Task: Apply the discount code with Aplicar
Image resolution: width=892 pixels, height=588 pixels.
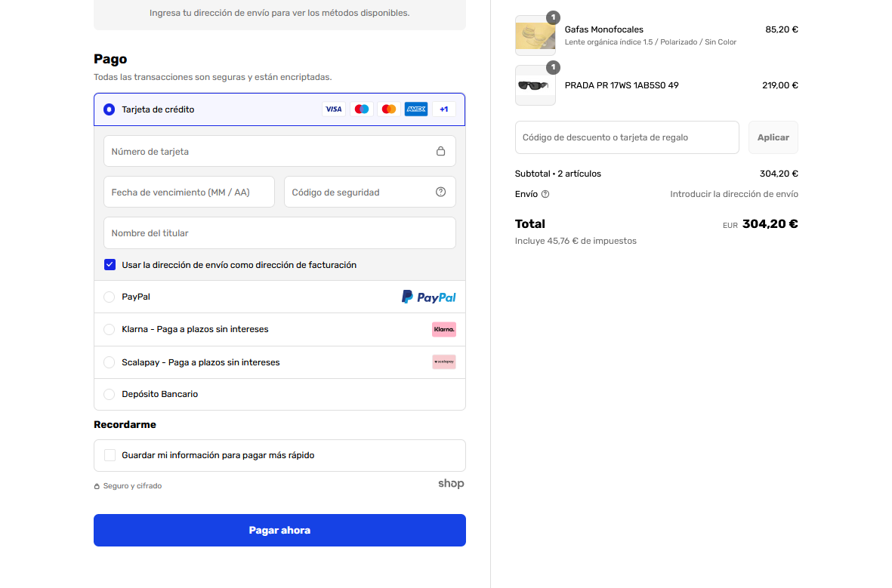Action: tap(773, 137)
